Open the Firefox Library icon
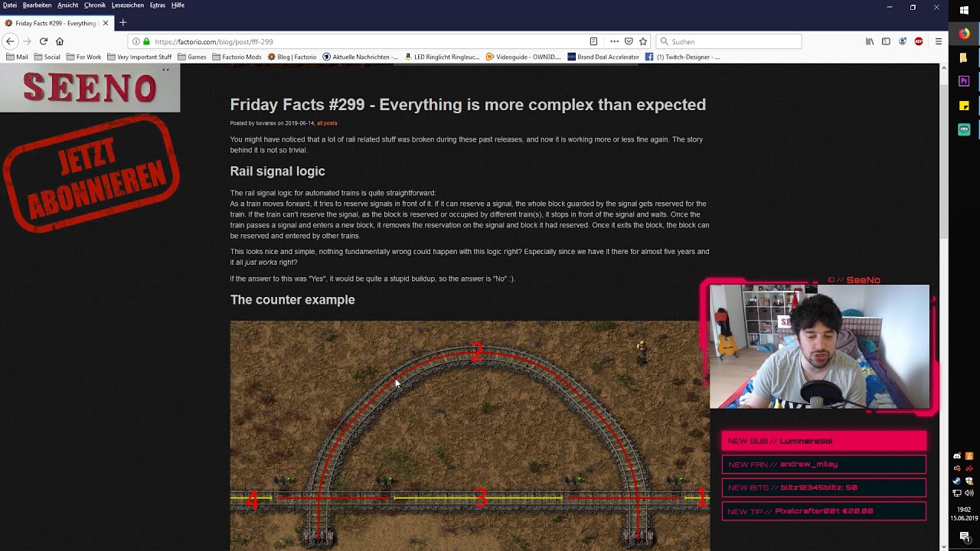The height and width of the screenshot is (551, 980). [x=870, y=41]
